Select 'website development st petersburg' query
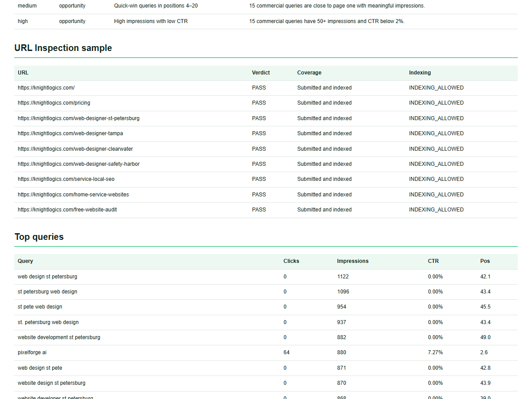 click(59, 337)
